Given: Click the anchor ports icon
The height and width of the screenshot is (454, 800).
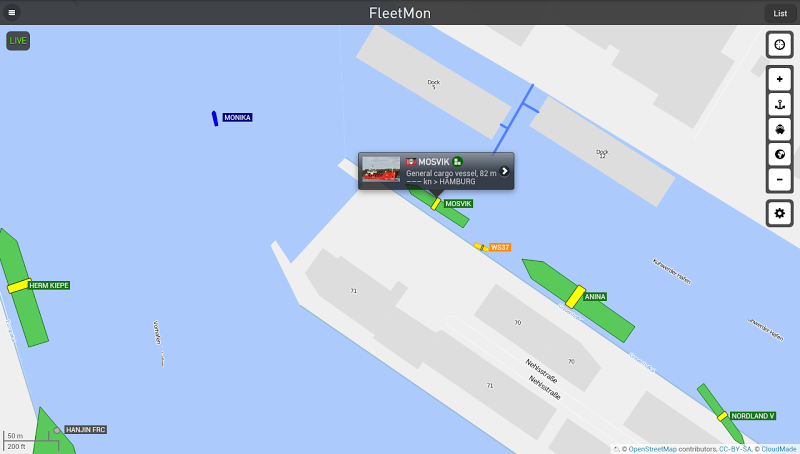Looking at the screenshot, I should point(779,105).
